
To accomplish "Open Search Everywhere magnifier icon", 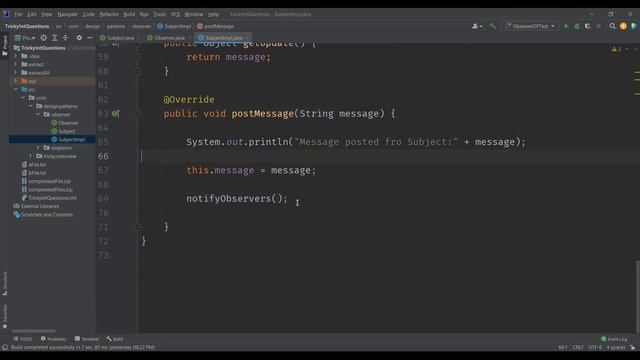I will coord(612,26).
